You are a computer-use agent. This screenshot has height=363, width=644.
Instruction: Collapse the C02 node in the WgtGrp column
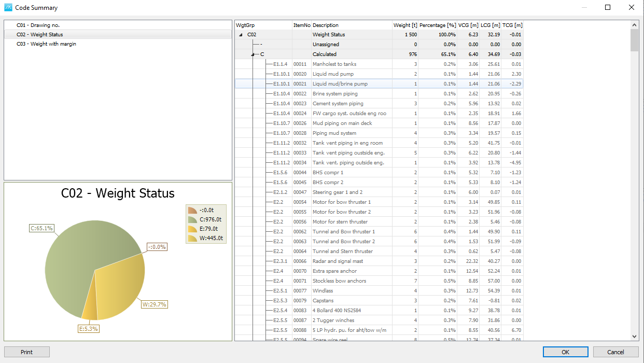[x=240, y=34]
